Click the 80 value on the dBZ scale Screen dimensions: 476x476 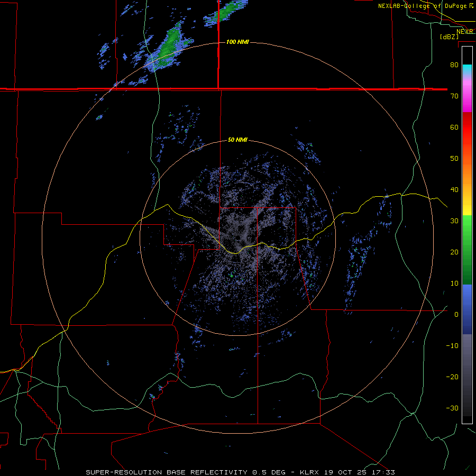coord(454,65)
